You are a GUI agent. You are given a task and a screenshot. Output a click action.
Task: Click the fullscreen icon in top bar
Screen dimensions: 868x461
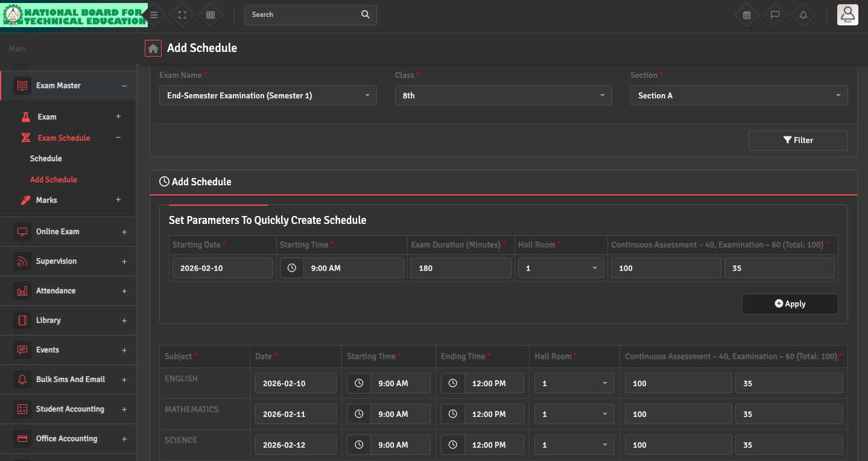(x=182, y=15)
